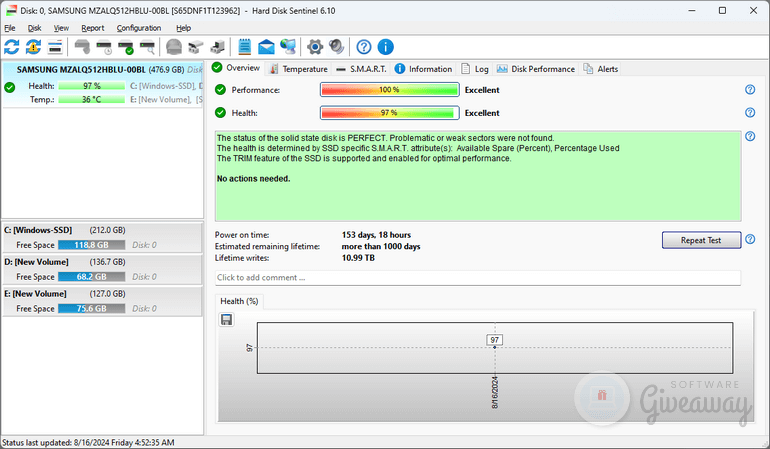Open the Configuration menu
Image resolution: width=770 pixels, height=449 pixels.
click(x=139, y=28)
